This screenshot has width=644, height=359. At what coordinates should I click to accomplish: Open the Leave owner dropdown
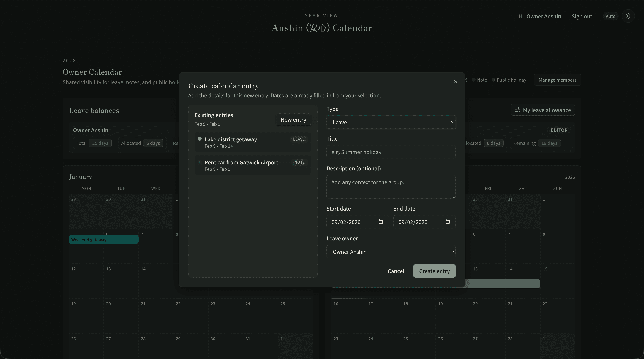tap(391, 252)
